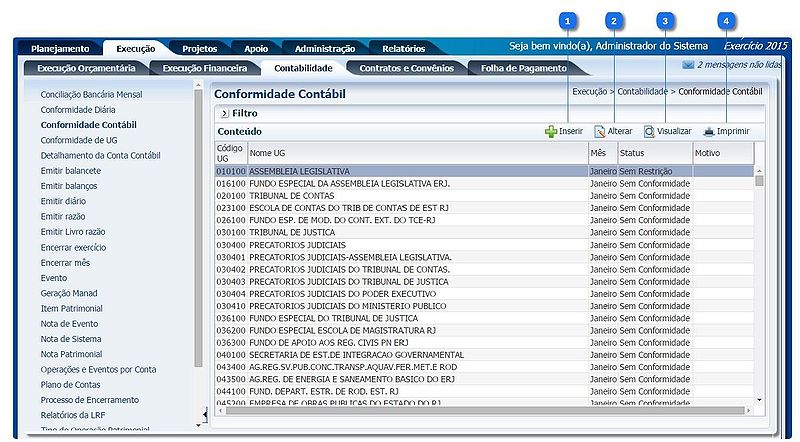
Task: Expand the Filtro panel
Action: (x=225, y=114)
